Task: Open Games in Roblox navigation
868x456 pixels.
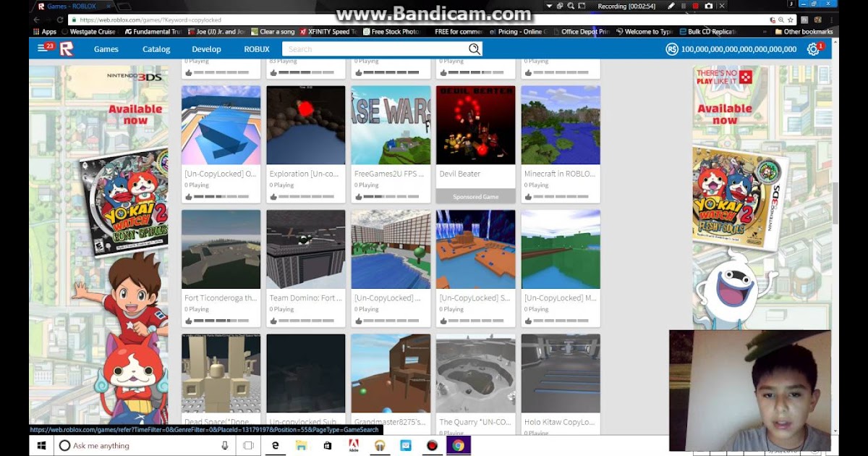Action: pos(106,49)
